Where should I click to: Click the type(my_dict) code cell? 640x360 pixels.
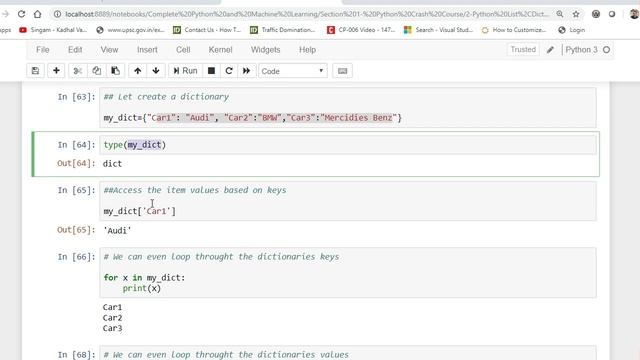[x=348, y=145]
